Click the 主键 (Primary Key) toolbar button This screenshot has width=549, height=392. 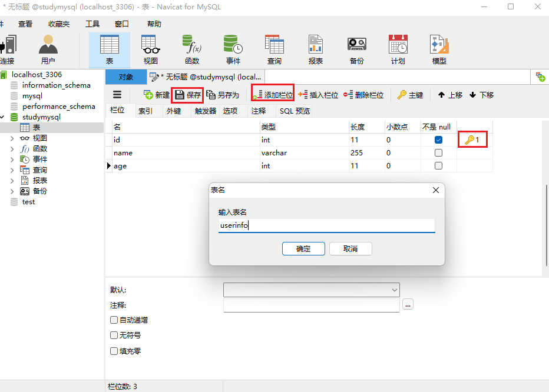410,95
